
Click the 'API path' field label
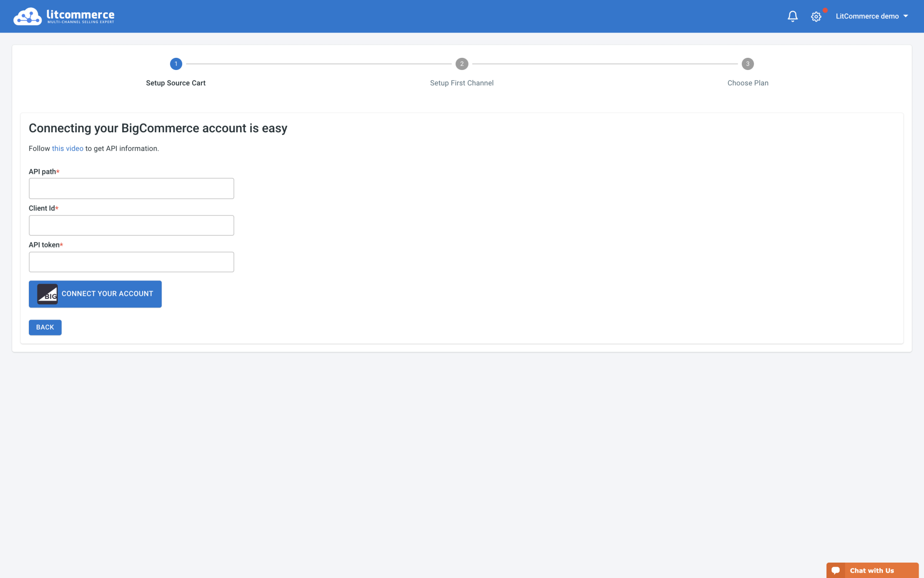pos(44,172)
